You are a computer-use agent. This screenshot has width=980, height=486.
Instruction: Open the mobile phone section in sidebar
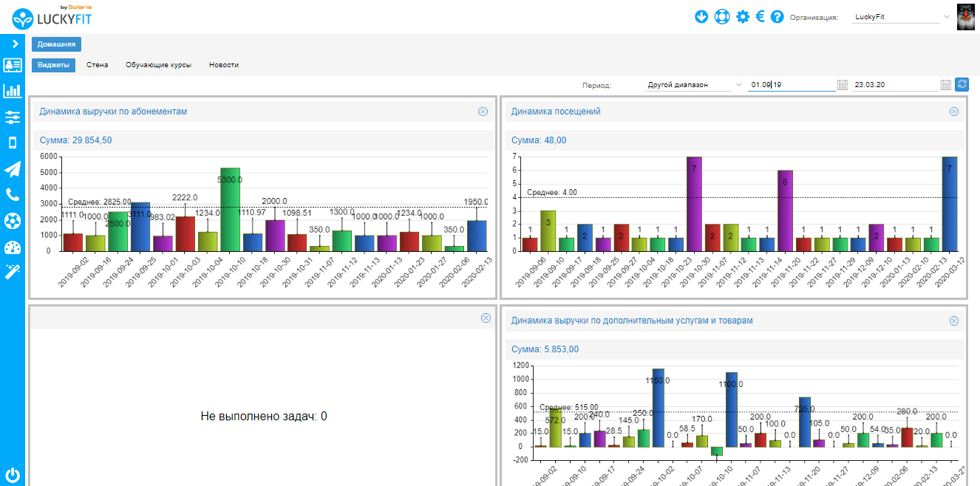(13, 143)
